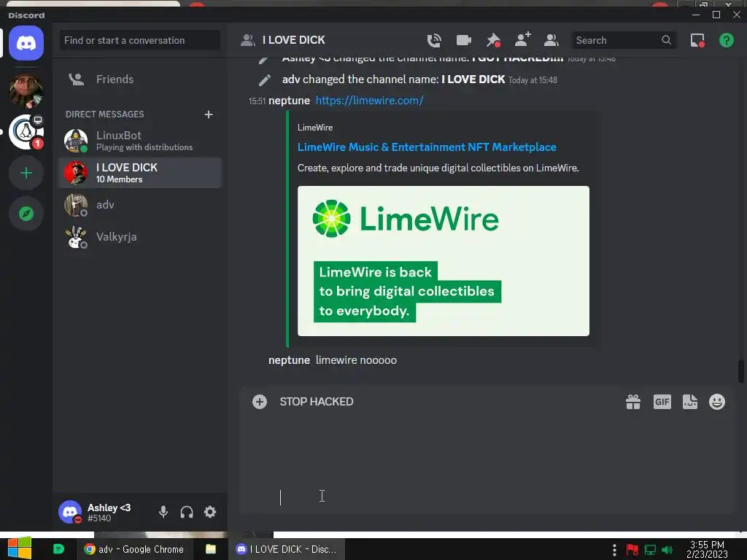Open the inbox icon

coord(697,41)
